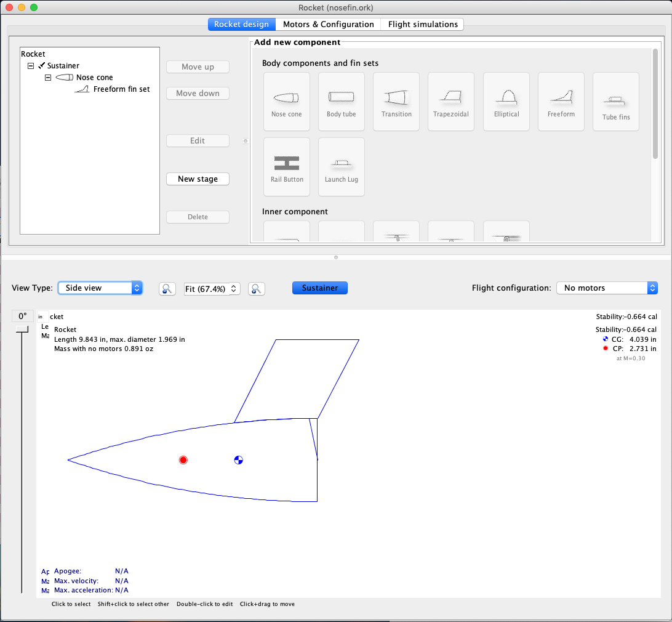
Task: Add a Body tube component
Action: pos(341,102)
